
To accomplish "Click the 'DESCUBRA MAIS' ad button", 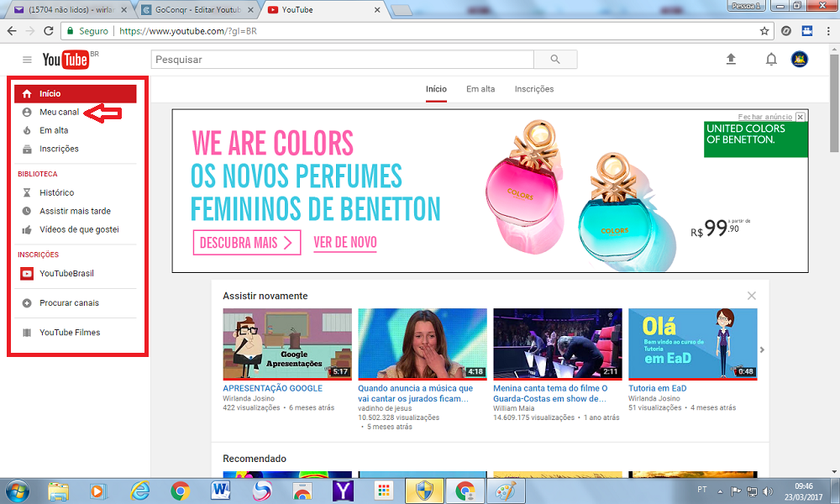I will [246, 243].
